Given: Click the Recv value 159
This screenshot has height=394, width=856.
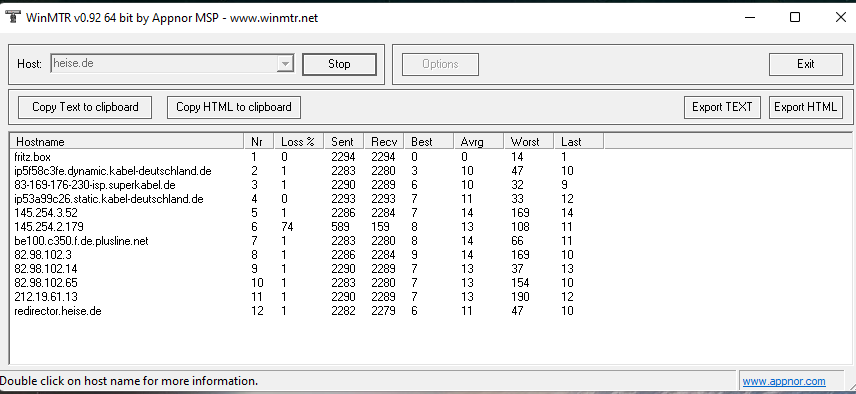Looking at the screenshot, I should click(x=381, y=227).
